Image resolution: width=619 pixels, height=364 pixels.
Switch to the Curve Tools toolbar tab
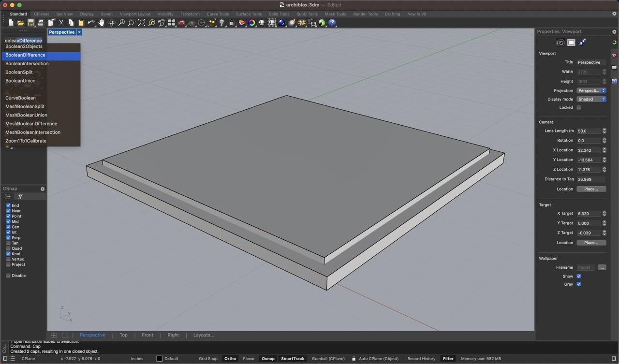click(x=218, y=14)
